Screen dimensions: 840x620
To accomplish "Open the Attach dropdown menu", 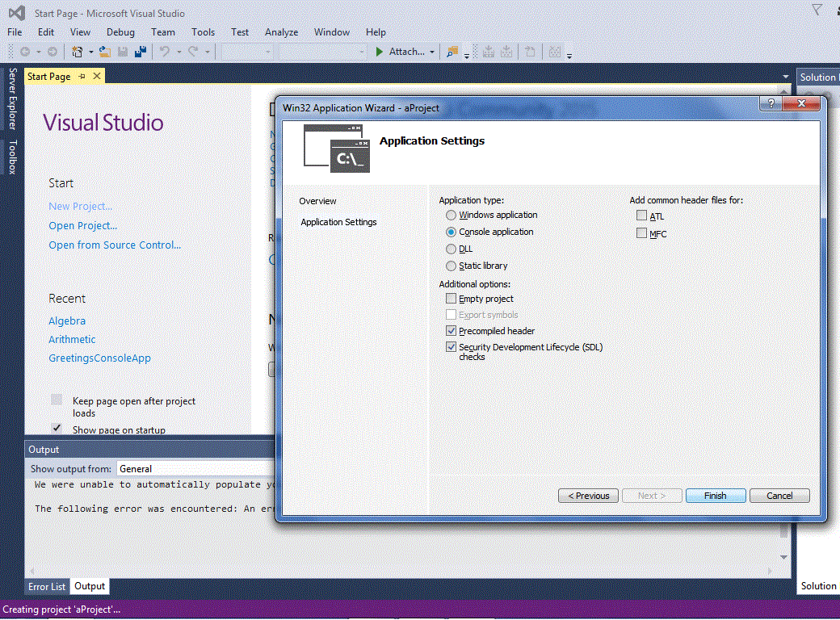I will (x=431, y=52).
